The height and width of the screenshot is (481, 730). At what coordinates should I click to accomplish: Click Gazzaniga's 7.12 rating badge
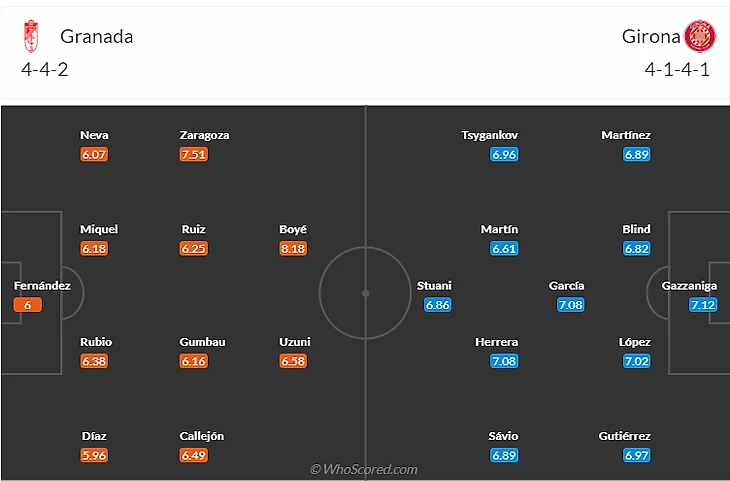click(x=703, y=305)
